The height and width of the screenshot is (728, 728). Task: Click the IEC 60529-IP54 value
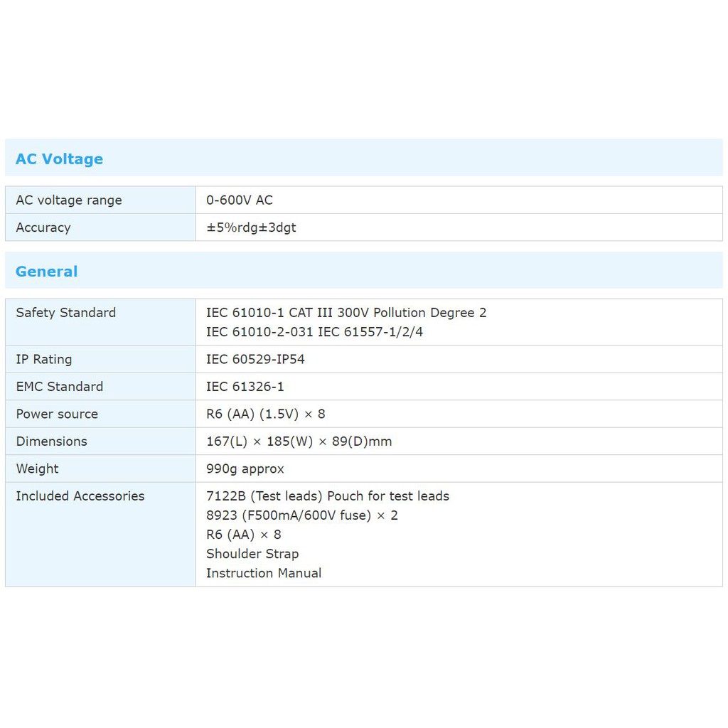255,360
